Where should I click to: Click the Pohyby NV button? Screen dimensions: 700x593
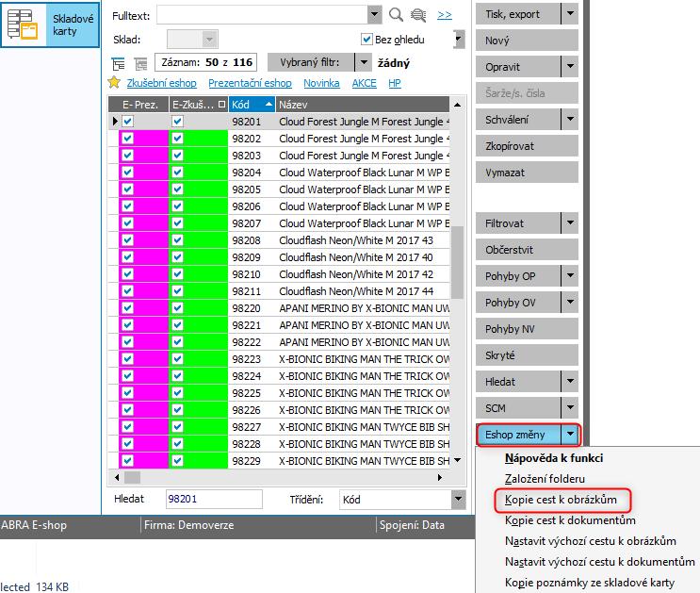[x=527, y=328]
